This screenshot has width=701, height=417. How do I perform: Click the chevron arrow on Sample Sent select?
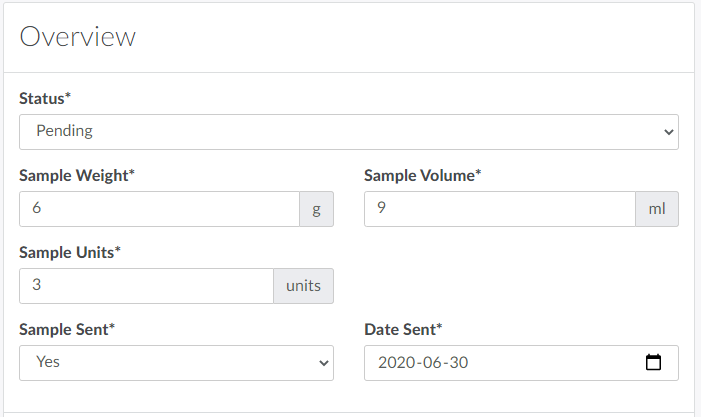pyautogui.click(x=323, y=363)
